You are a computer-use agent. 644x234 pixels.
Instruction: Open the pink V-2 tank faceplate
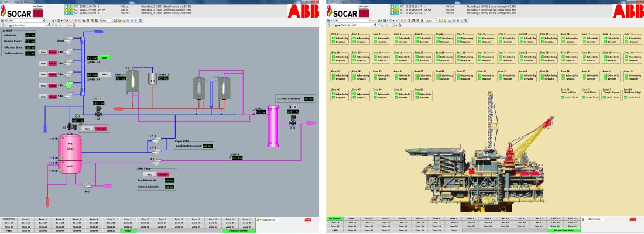click(x=69, y=151)
